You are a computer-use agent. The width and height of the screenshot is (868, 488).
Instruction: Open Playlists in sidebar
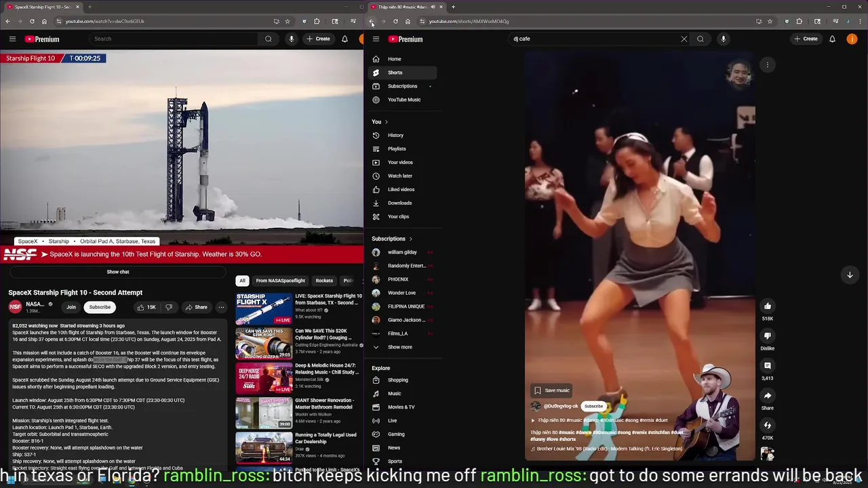pos(404,149)
